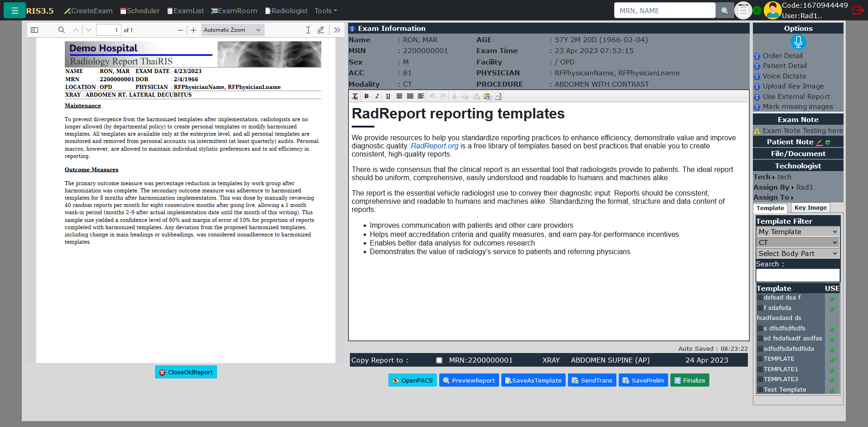Expand the My Template filter dropdown
The height and width of the screenshot is (427, 868).
[797, 232]
